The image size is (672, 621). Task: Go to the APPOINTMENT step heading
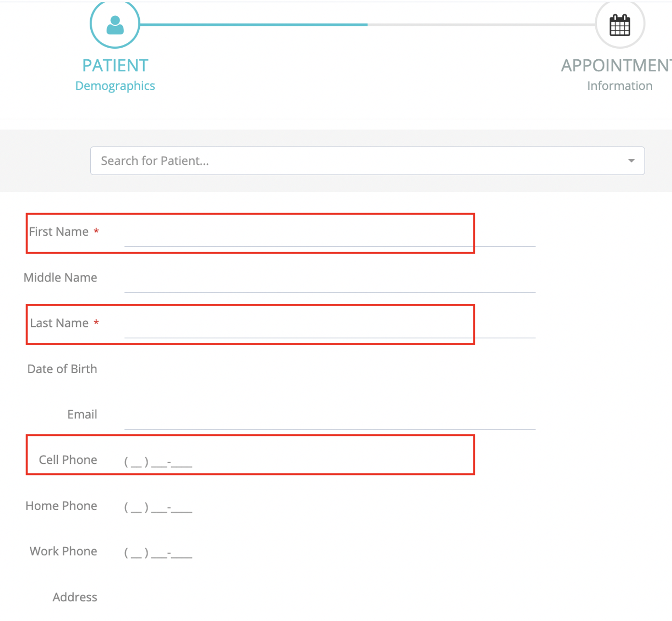pos(616,66)
